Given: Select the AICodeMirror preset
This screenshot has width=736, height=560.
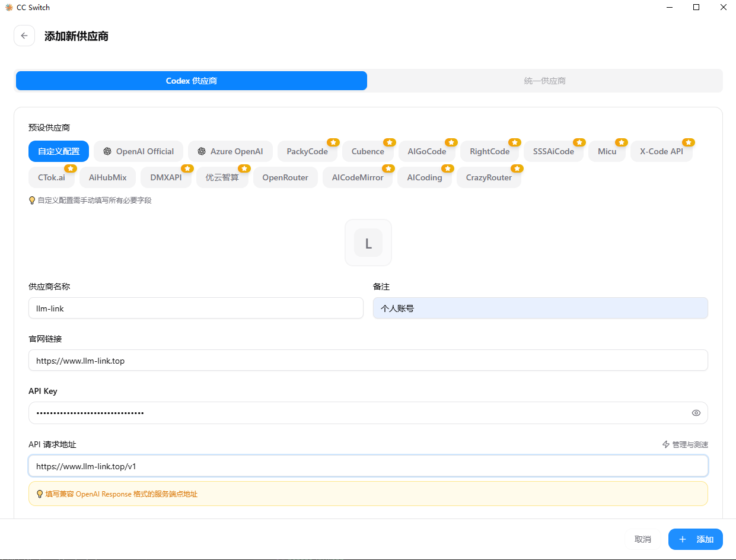Looking at the screenshot, I should (x=358, y=177).
